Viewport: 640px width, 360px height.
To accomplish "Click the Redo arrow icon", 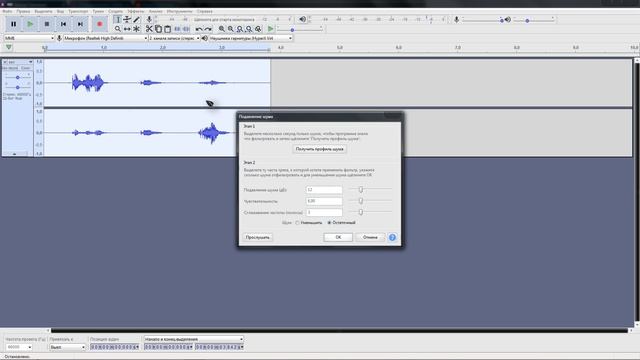I will (x=208, y=29).
